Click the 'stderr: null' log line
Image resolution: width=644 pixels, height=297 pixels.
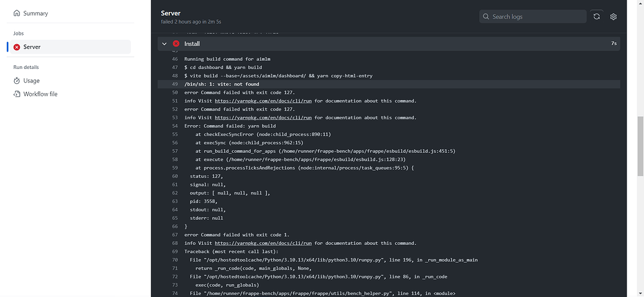[206, 218]
